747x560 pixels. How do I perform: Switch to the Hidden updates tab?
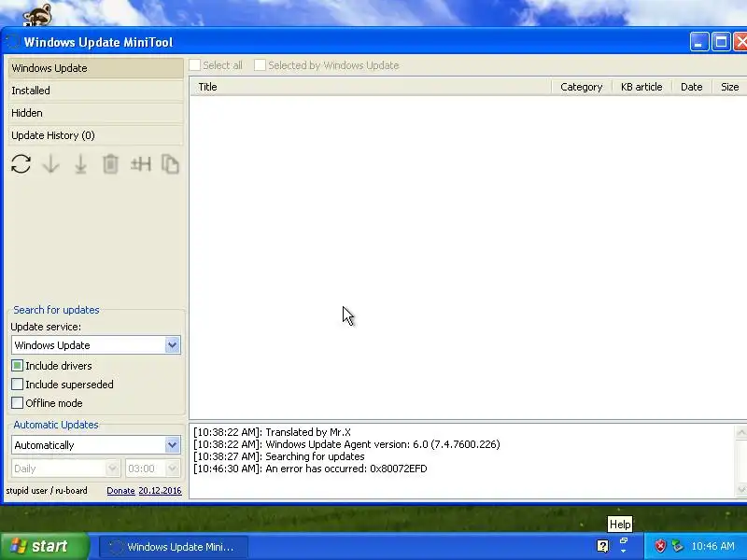coord(95,113)
